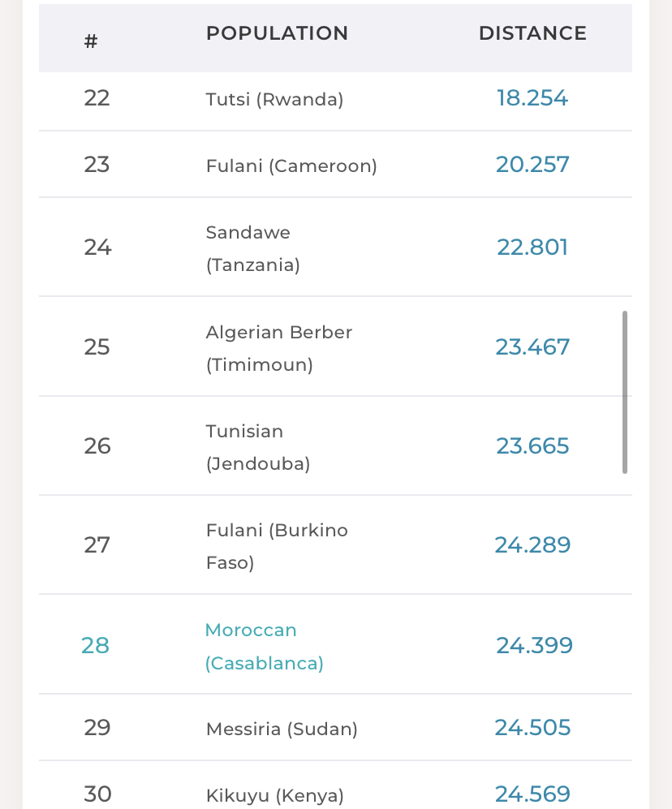This screenshot has height=809, width=672.
Task: Choose the Sandawe (Tanzania) population
Action: point(253,248)
